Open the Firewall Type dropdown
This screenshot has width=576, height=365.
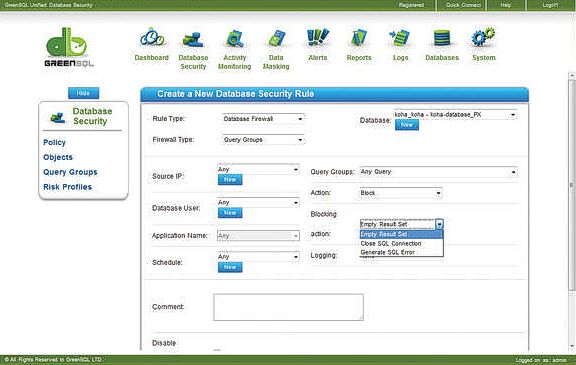pos(263,140)
